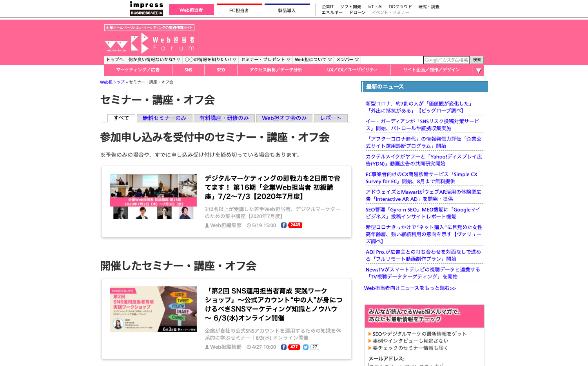Image resolution: width=588 pixels, height=366 pixels.
Task: Open the 何か良い情報ないかな? dropdown menu
Action: (154, 60)
